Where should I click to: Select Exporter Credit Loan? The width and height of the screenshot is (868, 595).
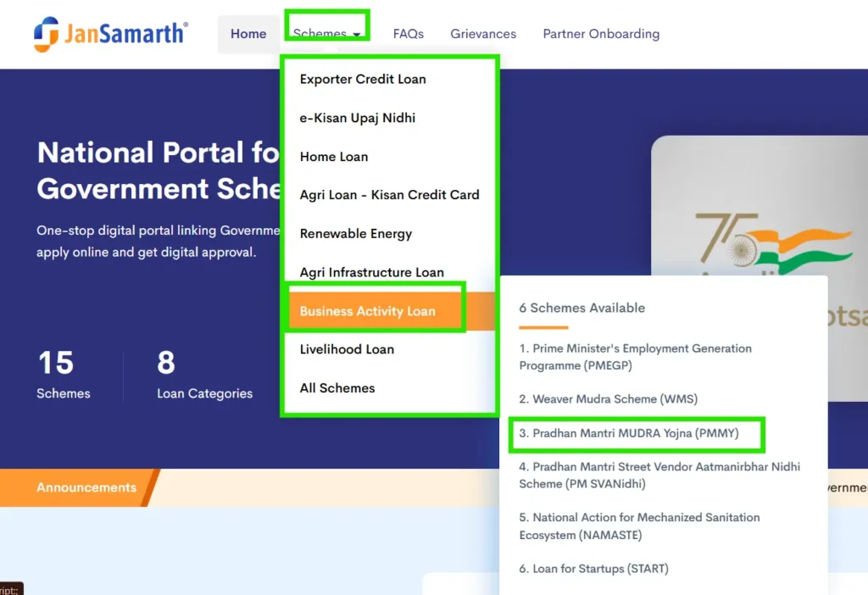coord(363,79)
